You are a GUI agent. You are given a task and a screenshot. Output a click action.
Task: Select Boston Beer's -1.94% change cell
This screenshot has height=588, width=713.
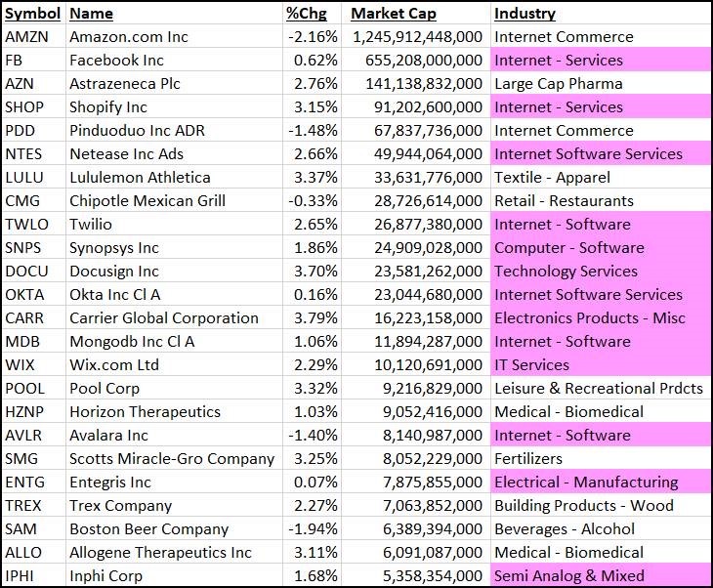[313, 528]
